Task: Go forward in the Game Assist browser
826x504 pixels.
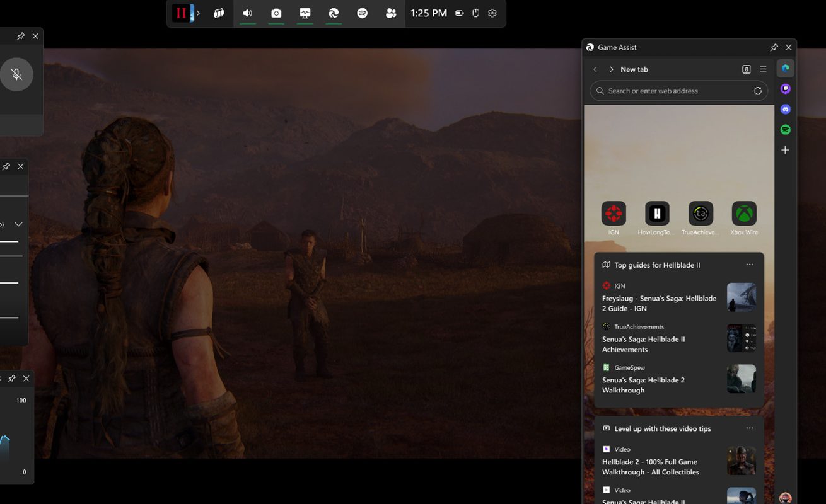Action: pyautogui.click(x=611, y=69)
